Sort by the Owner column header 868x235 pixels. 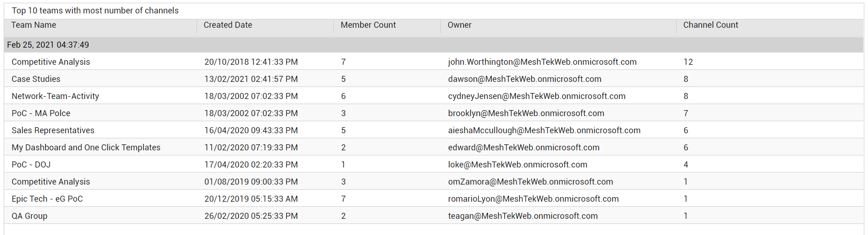click(x=460, y=25)
